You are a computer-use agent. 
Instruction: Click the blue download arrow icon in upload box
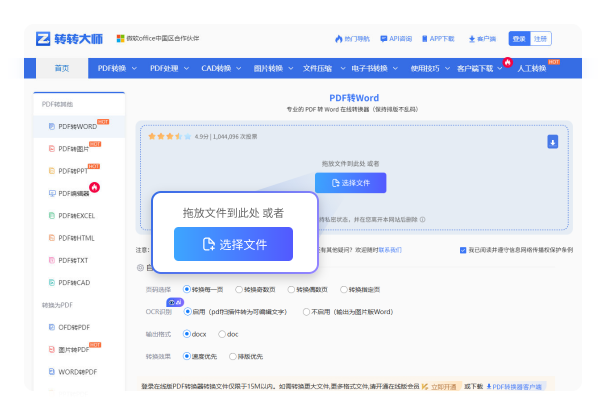click(552, 142)
